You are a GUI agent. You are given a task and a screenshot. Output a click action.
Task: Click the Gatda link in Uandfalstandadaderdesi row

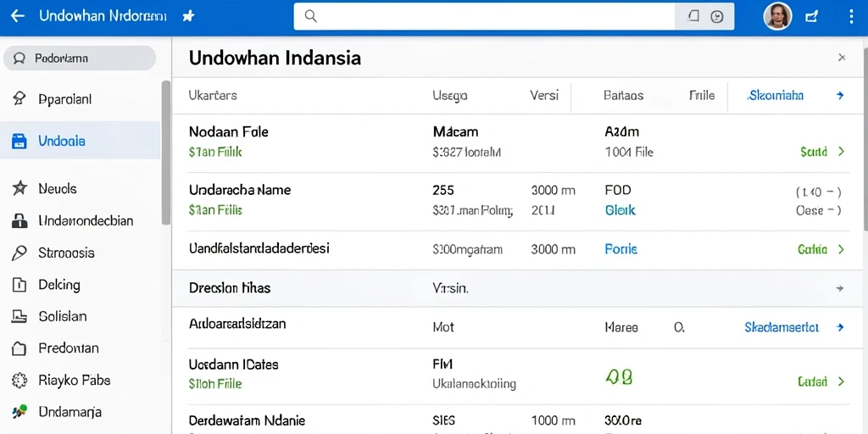pyautogui.click(x=813, y=250)
